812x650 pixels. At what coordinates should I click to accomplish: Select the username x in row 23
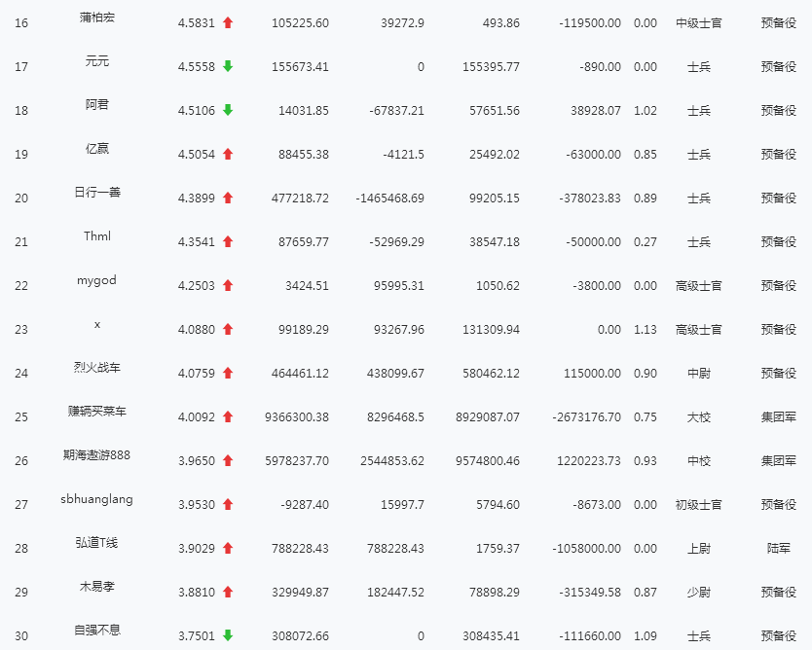[96, 324]
